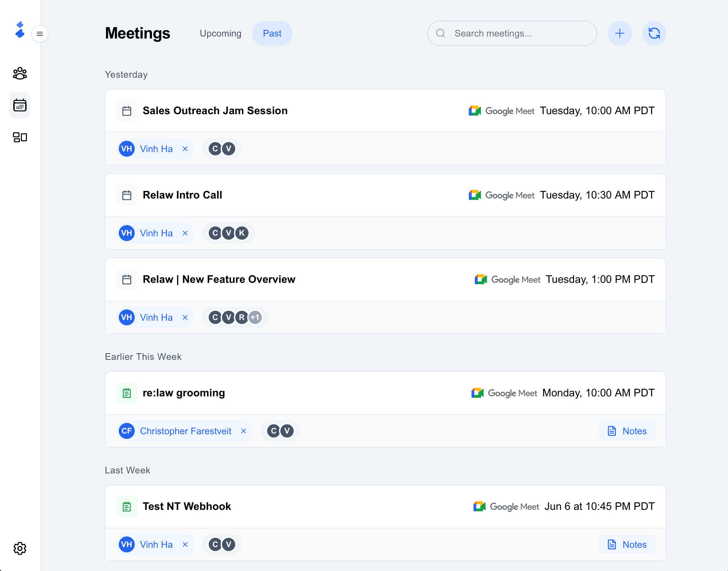Open the People section in sidebar

coord(20,73)
